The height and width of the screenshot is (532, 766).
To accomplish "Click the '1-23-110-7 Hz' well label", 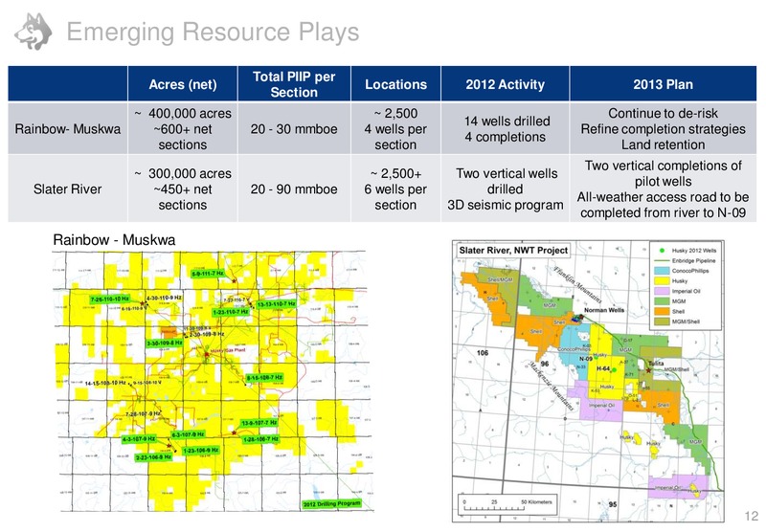I will [231, 311].
